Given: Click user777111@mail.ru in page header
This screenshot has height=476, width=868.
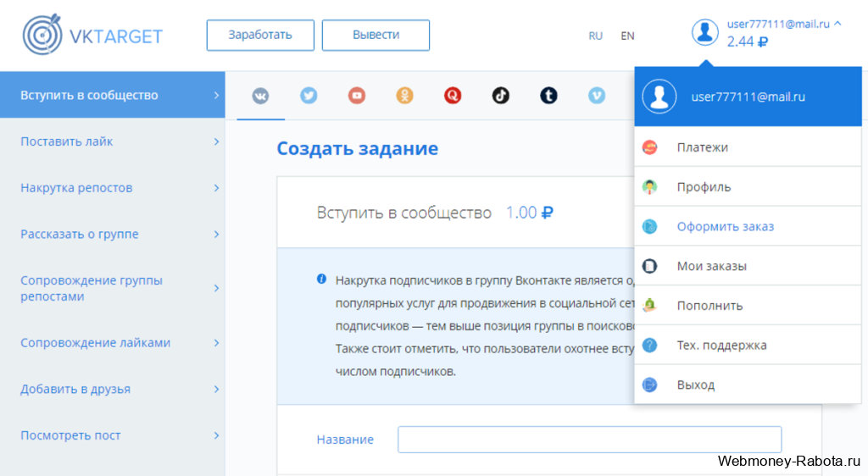Looking at the screenshot, I should coord(778,24).
